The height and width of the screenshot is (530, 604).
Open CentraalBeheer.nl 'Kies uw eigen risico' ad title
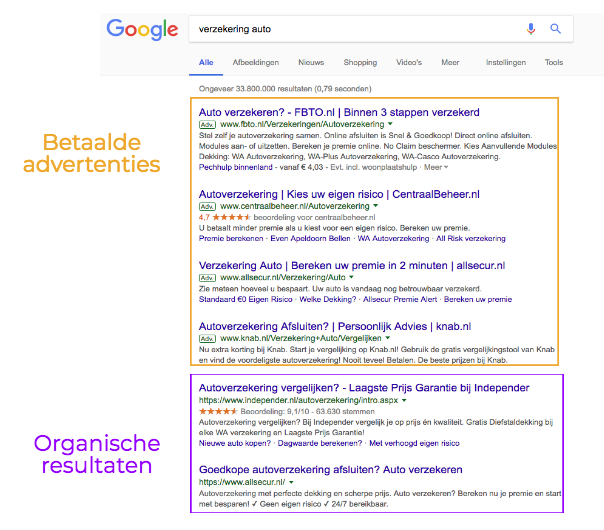339,195
